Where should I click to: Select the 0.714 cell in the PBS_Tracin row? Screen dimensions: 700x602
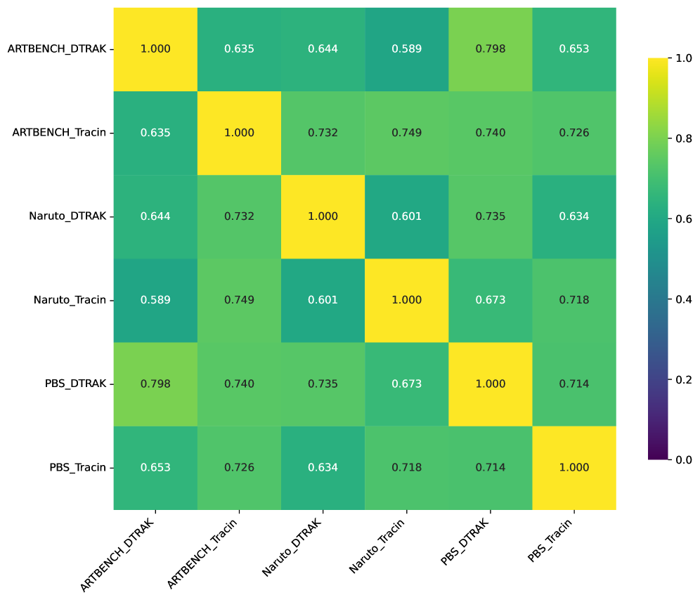pyautogui.click(x=490, y=467)
